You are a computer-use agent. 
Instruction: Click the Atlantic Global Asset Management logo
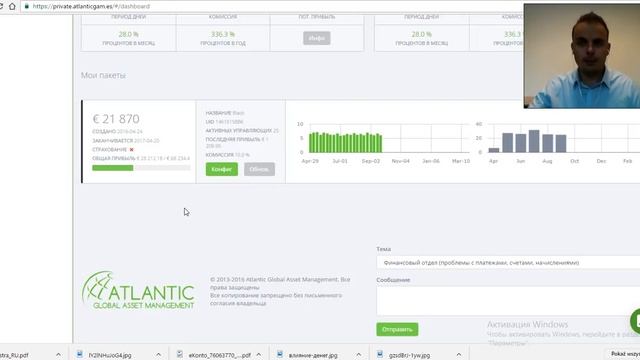(138, 290)
